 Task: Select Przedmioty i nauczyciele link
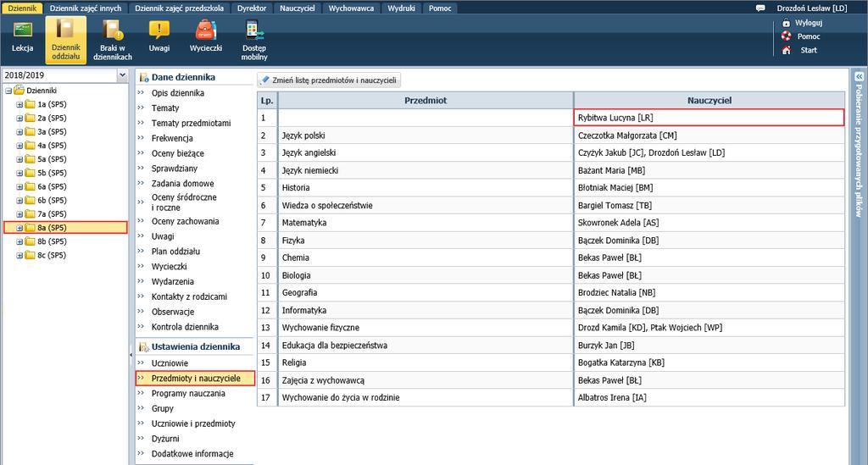(x=196, y=379)
